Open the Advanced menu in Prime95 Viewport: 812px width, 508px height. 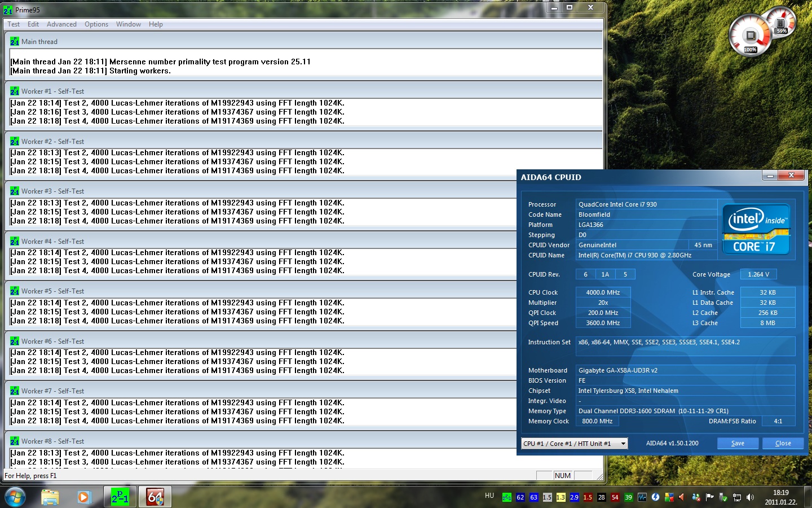(61, 24)
